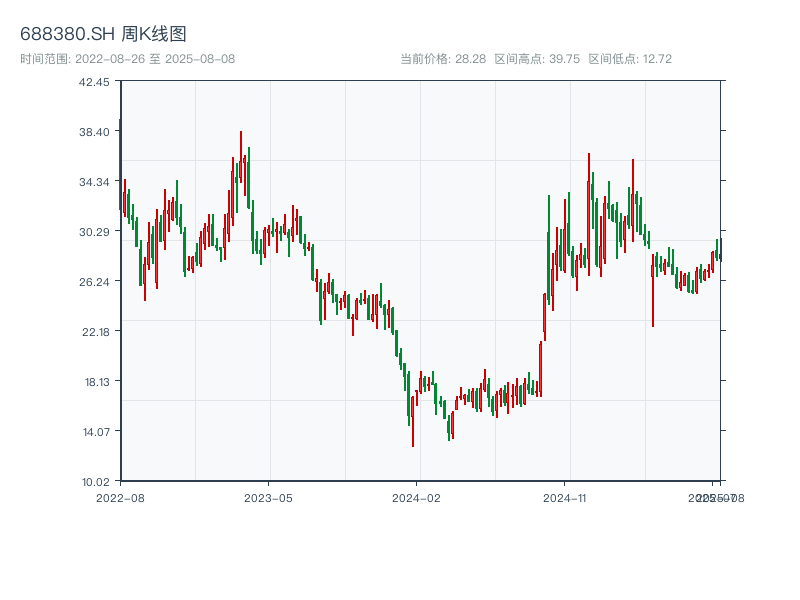
Task: Select the 时间范围 date range text
Action: pos(127,59)
